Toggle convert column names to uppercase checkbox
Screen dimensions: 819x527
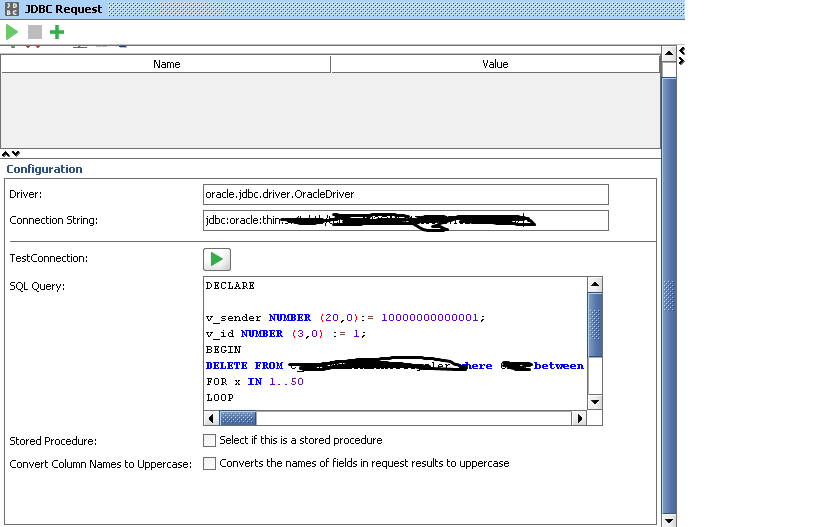pos(209,463)
